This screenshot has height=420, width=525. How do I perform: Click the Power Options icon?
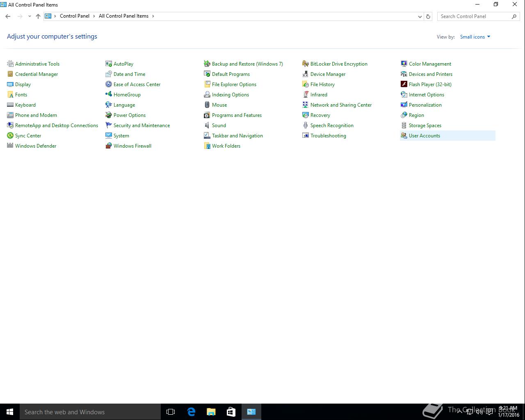[109, 115]
